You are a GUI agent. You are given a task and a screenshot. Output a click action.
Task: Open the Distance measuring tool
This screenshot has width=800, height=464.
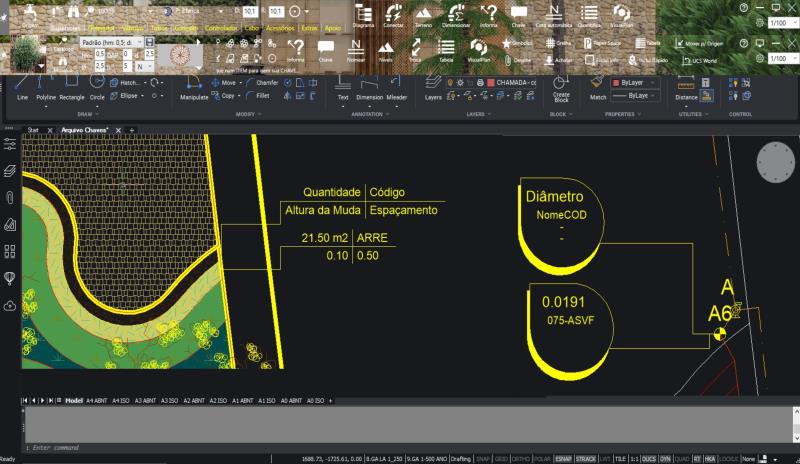point(686,88)
